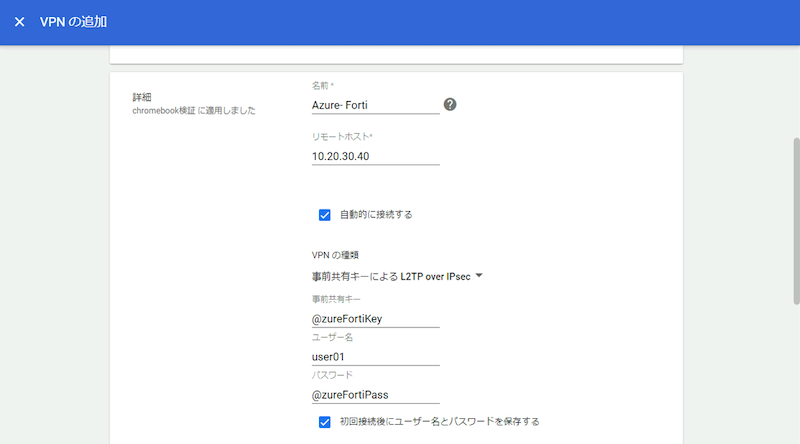Click the リモートホスト label
This screenshot has height=444, width=800.
[x=342, y=136]
